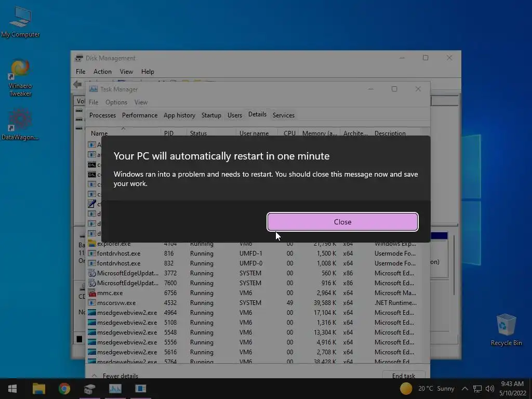Select msedgewebview2.exe with PID 5556
This screenshot has height=399, width=532.
pos(254,342)
